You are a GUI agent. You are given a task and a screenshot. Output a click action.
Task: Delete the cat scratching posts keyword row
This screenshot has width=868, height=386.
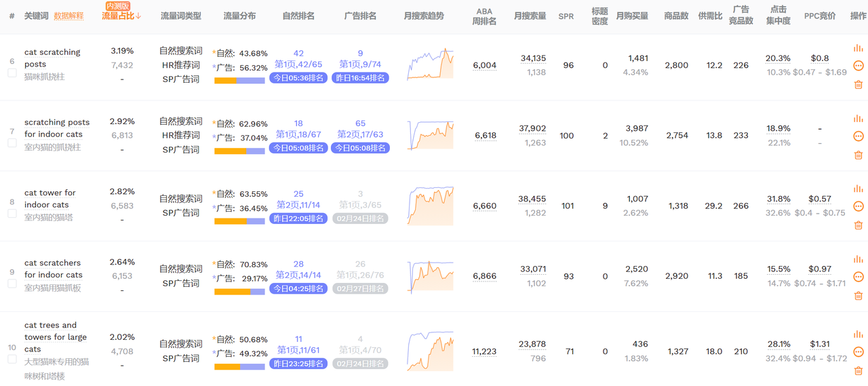point(858,85)
